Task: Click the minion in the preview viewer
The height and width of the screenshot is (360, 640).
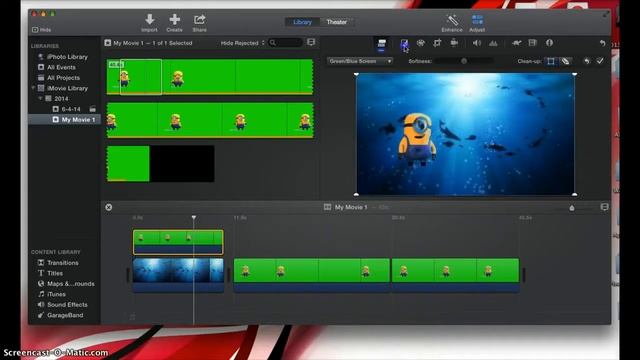Action: pyautogui.click(x=418, y=139)
